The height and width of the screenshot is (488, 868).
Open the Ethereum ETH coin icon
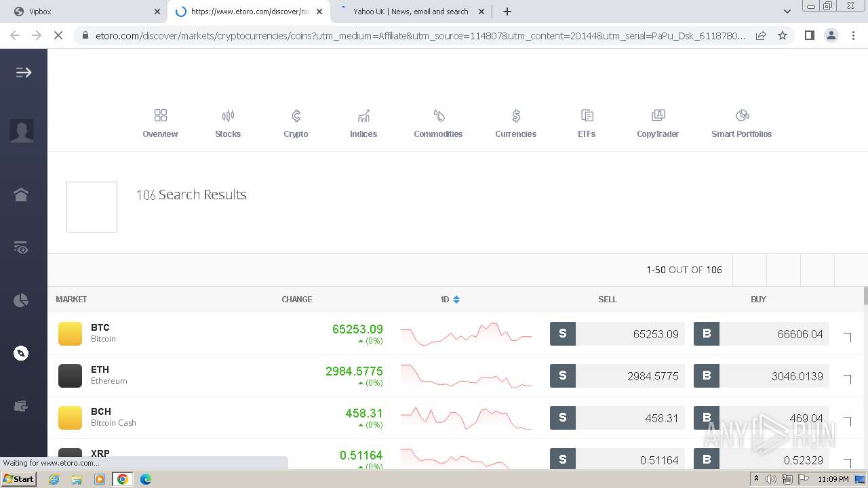click(x=70, y=375)
